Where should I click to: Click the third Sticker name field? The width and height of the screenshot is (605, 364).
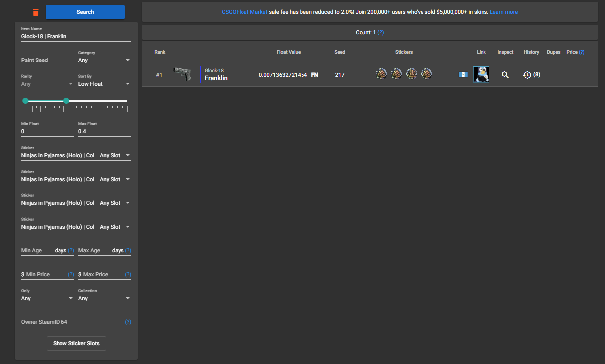click(58, 203)
